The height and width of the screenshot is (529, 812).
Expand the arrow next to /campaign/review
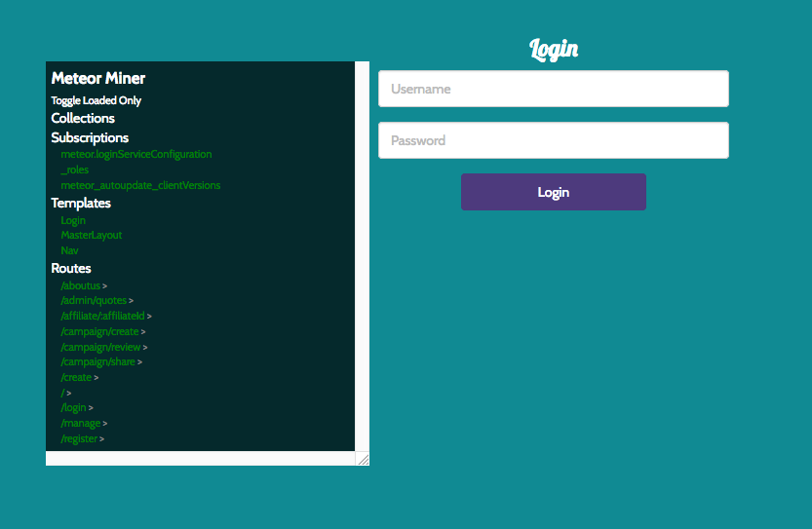click(x=145, y=348)
